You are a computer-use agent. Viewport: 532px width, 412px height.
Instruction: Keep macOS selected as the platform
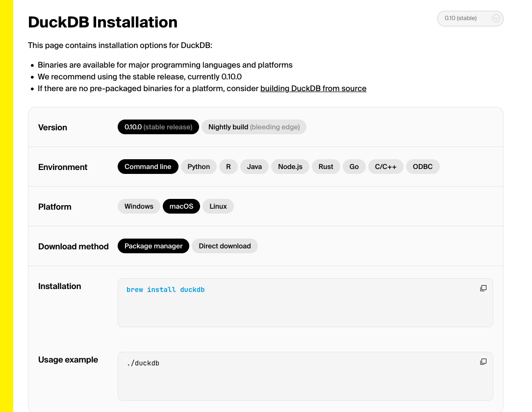[x=181, y=206]
